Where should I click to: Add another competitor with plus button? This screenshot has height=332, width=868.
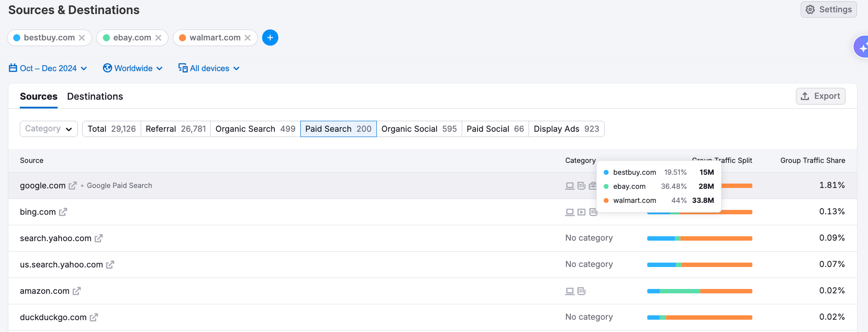point(270,38)
